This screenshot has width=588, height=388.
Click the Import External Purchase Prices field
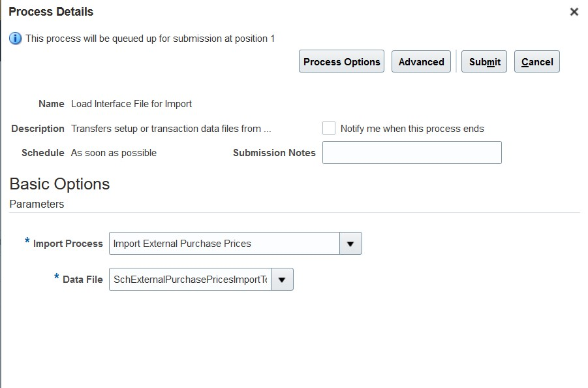coord(224,244)
